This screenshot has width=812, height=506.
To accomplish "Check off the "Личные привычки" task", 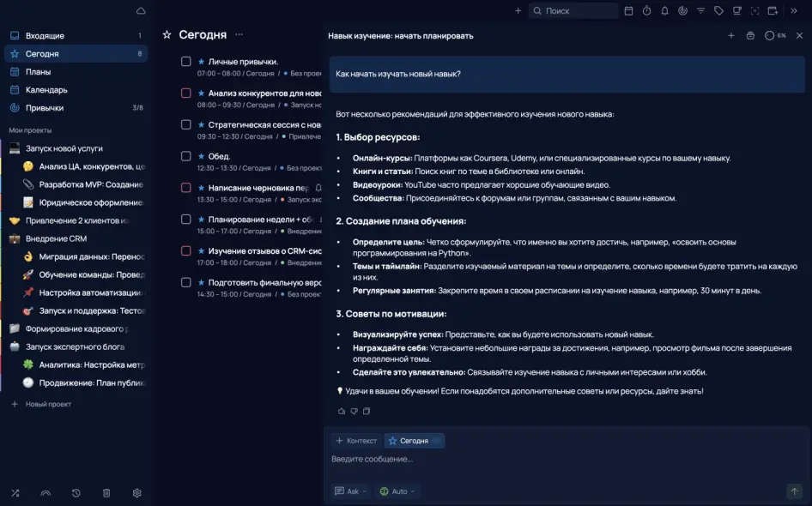I will coord(185,62).
